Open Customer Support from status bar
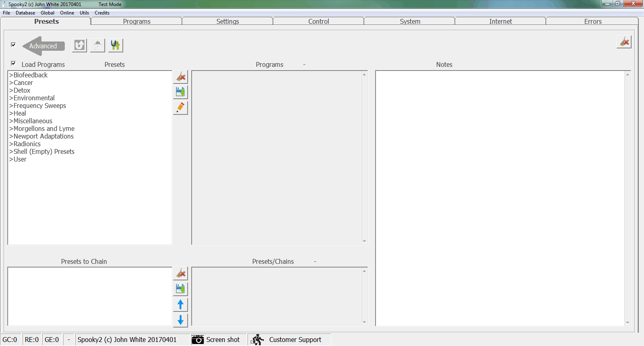644x346 pixels. point(289,340)
